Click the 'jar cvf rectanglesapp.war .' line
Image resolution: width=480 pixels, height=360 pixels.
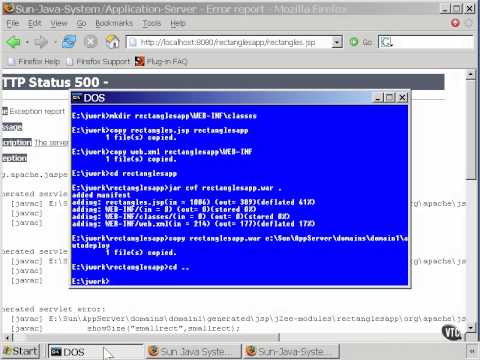click(177, 188)
